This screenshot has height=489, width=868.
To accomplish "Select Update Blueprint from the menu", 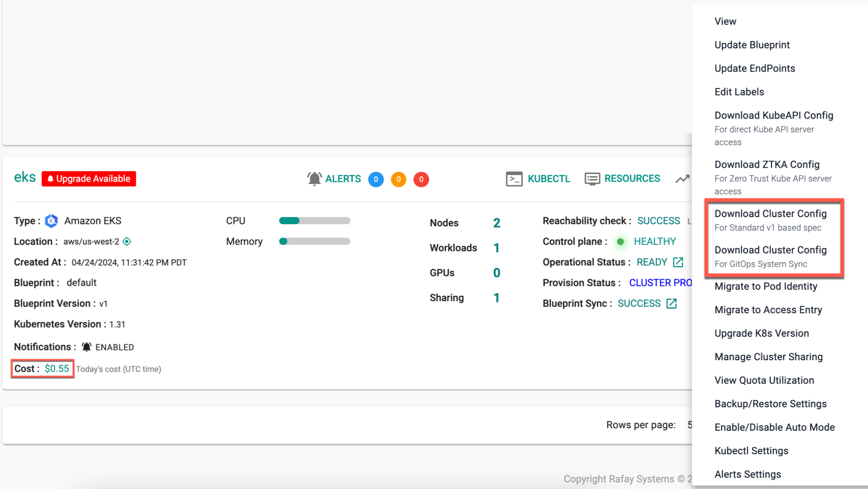I will click(752, 45).
